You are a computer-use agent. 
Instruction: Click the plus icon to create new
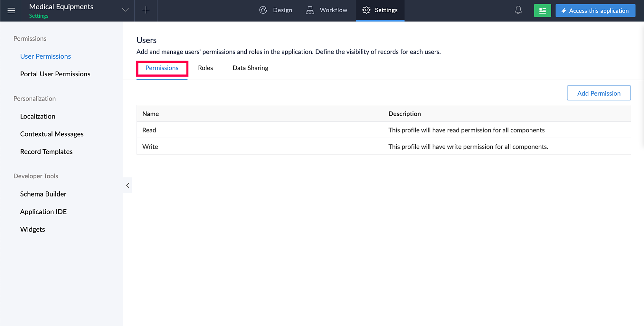pos(146,10)
